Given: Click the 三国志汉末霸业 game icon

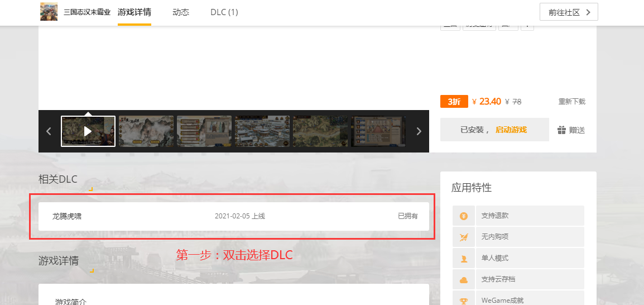Looking at the screenshot, I should click(x=49, y=12).
